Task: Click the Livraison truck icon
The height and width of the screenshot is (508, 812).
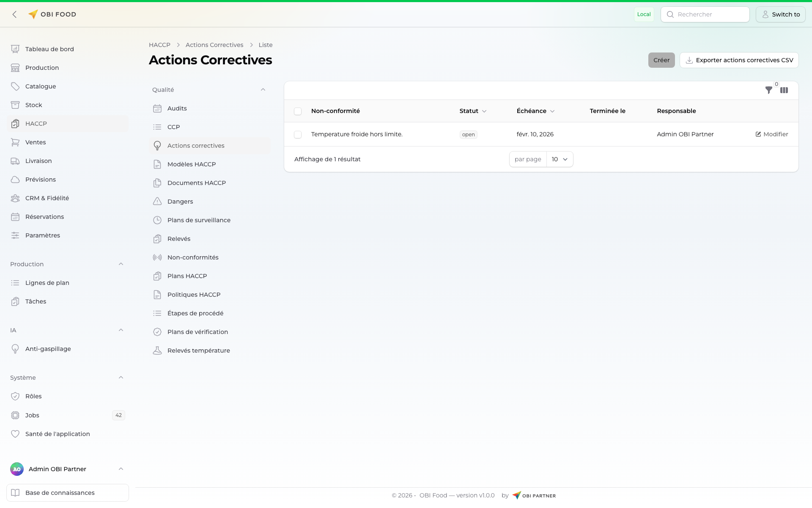Action: pos(15,161)
